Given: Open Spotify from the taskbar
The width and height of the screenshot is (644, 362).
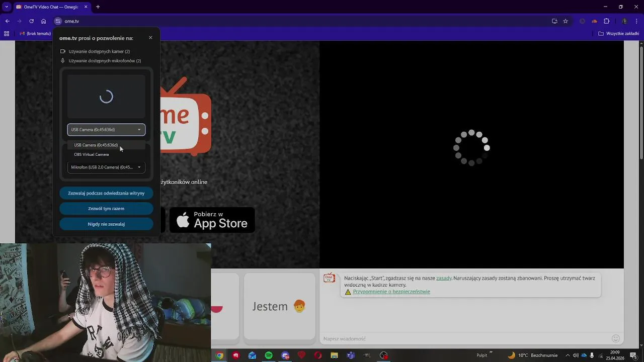Looking at the screenshot, I should pos(268,355).
